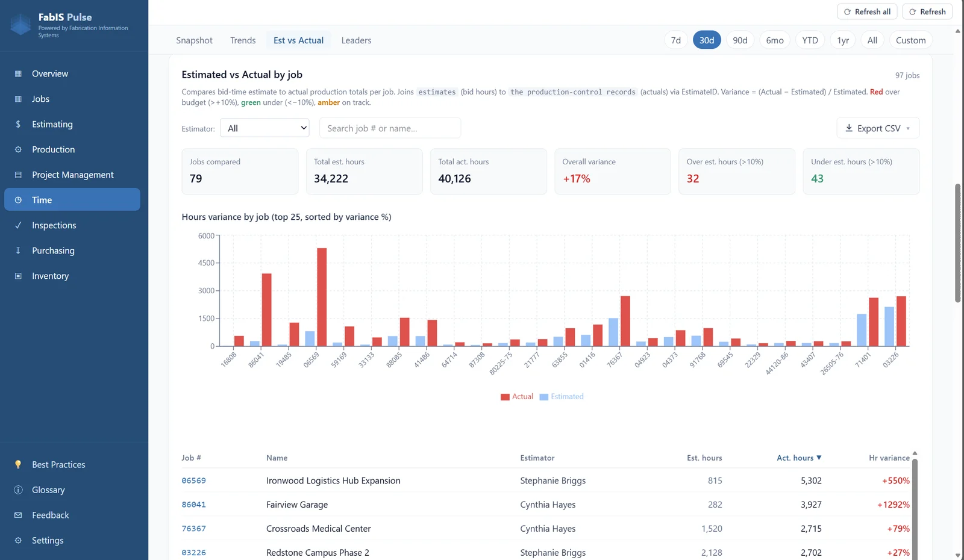Toggle the Actual series in chart legend
Screen dimensions: 964x560
tap(517, 396)
